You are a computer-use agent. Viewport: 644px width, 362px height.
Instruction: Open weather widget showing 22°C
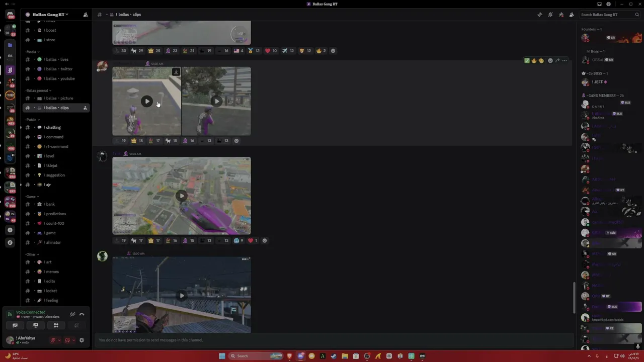click(x=17, y=356)
